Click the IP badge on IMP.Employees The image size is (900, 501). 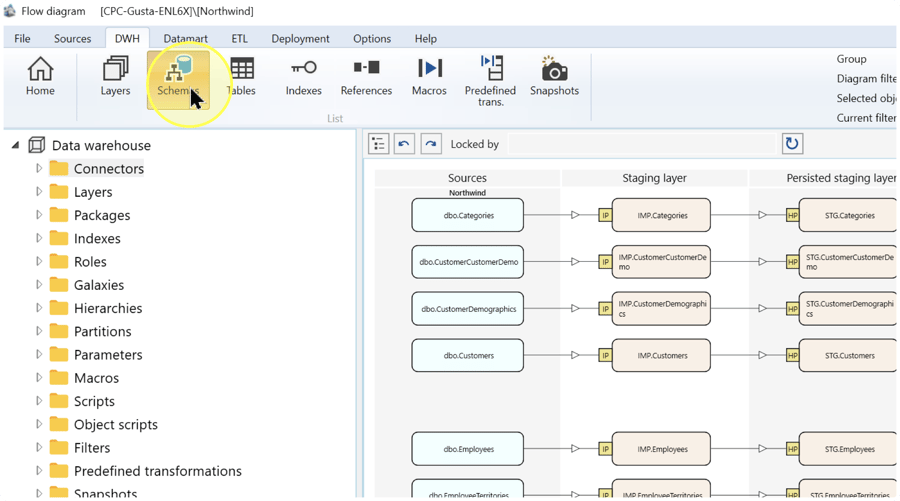tap(605, 449)
